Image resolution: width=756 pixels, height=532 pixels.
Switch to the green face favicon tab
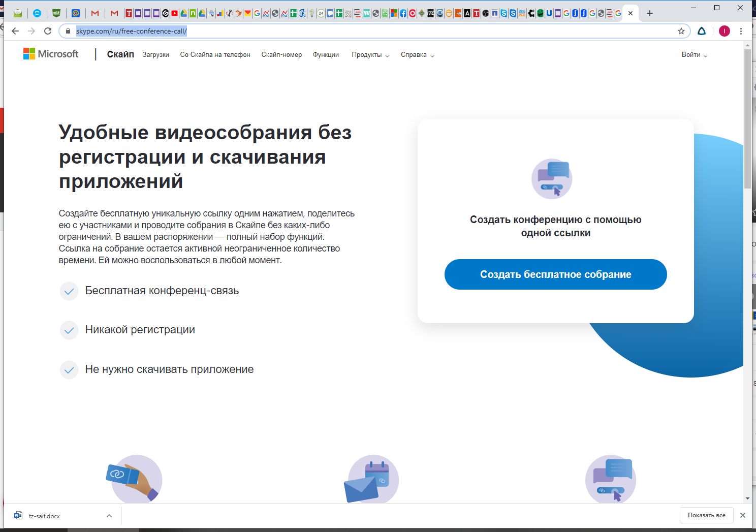540,13
